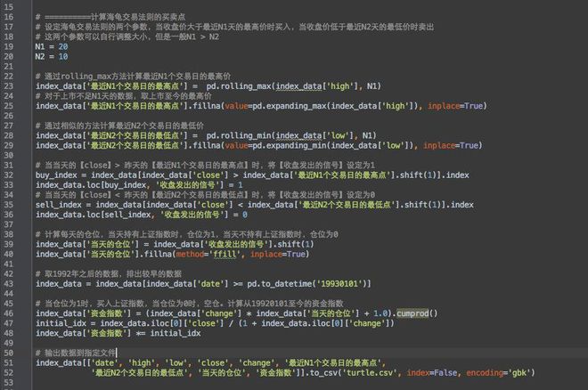Click pd.to_datetime call on line 43
Viewport: 588px width, 390px height.
(280, 284)
